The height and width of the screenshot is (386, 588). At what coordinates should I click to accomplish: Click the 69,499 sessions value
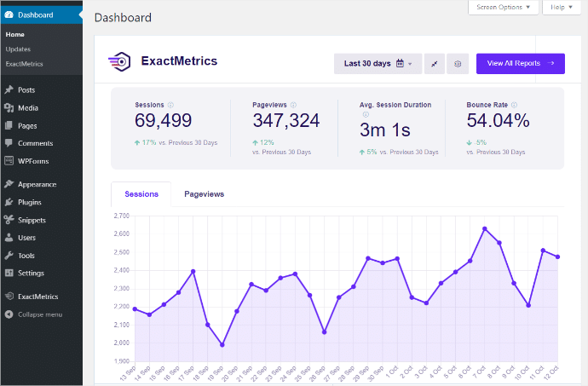[x=163, y=120]
